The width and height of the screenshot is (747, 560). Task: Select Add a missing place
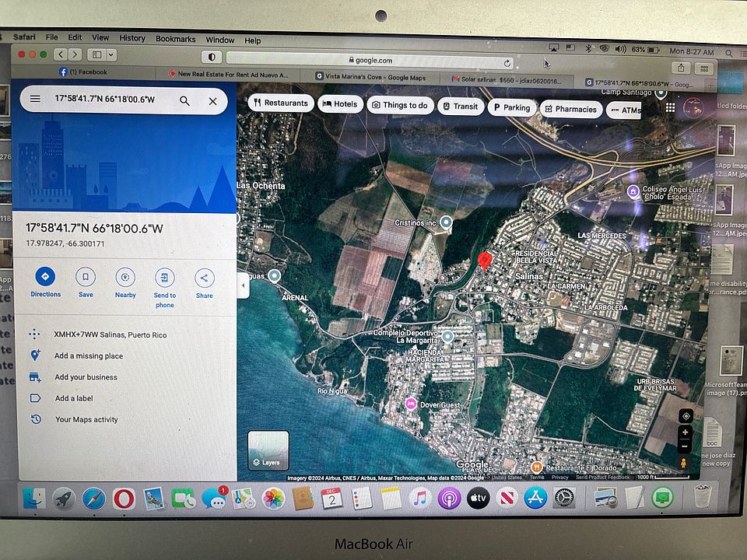[89, 355]
